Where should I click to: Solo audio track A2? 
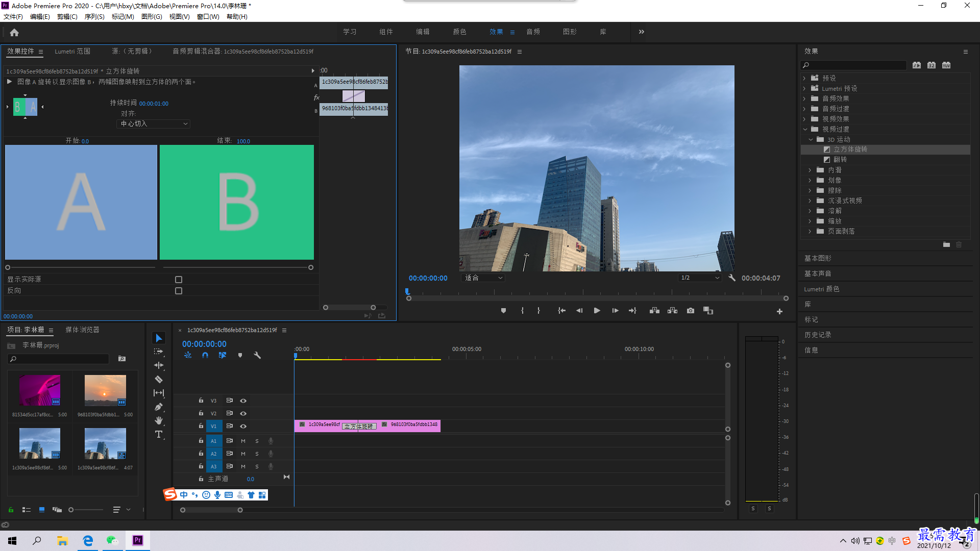tap(257, 454)
